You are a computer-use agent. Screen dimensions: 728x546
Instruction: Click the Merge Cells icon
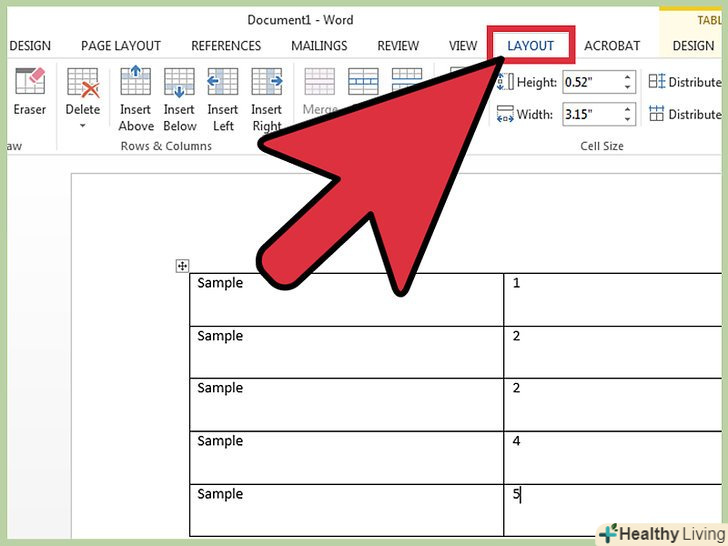319,81
